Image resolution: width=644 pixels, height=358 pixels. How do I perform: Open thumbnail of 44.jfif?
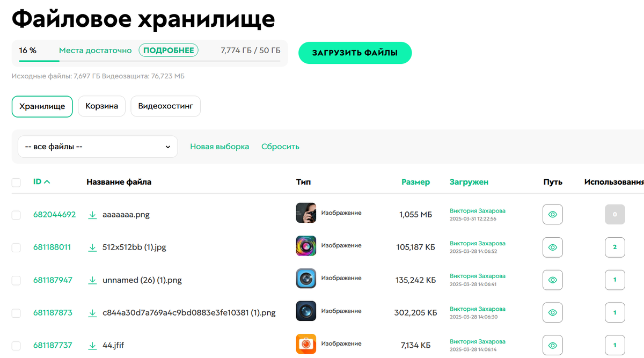[306, 344]
